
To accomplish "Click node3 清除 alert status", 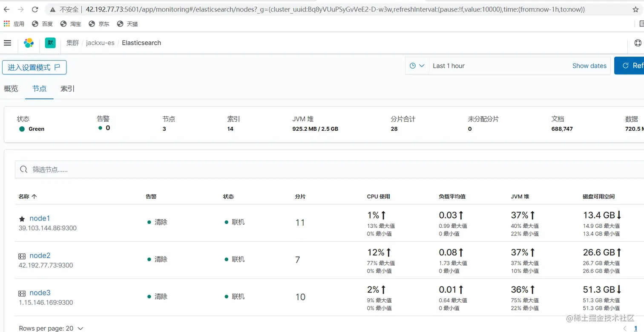I will tap(157, 297).
